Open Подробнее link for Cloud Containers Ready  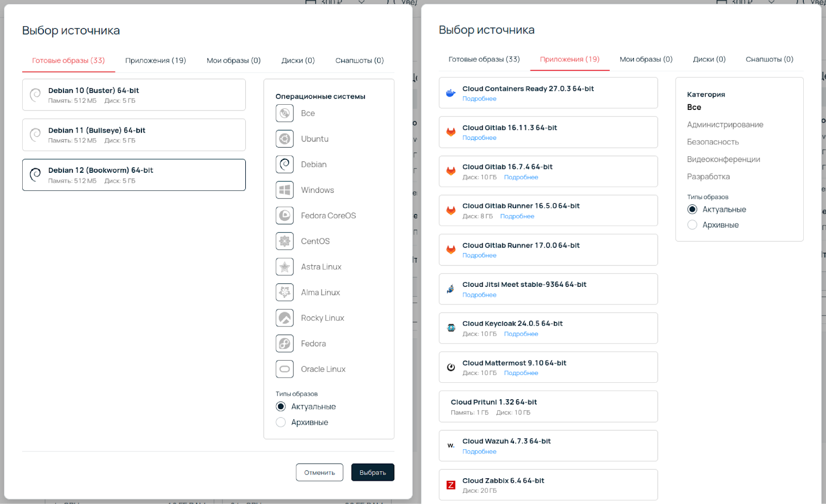point(479,99)
